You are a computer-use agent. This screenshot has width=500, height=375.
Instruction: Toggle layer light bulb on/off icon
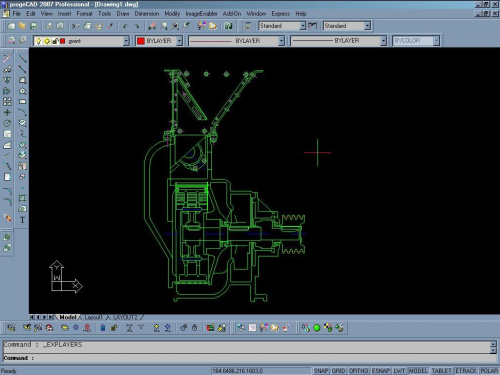point(39,41)
